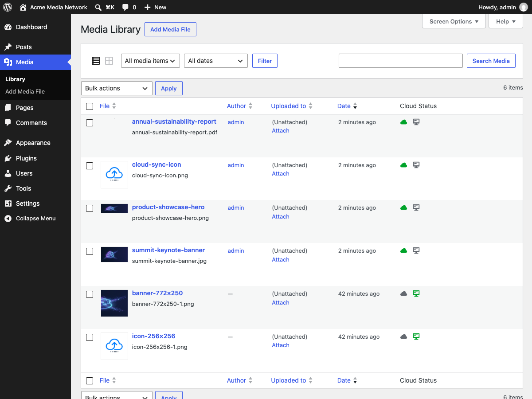Toggle the select-all checkbox in table header

tap(90, 106)
